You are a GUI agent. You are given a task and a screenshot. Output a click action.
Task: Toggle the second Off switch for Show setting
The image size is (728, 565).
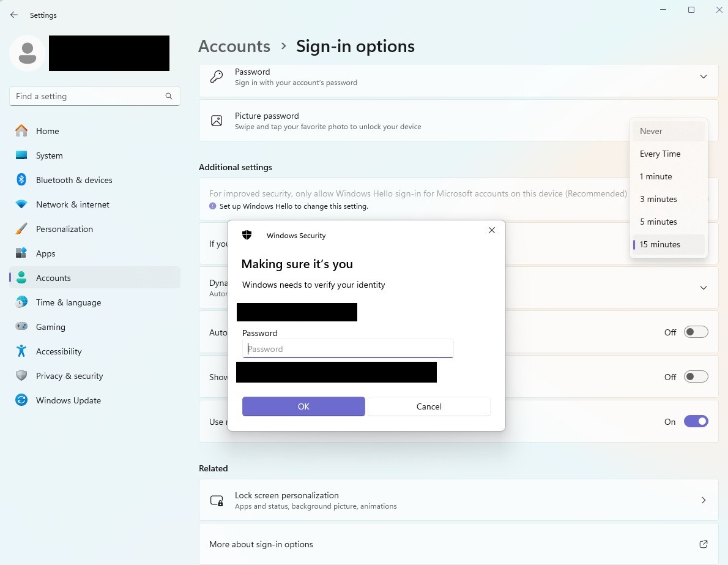pyautogui.click(x=696, y=376)
